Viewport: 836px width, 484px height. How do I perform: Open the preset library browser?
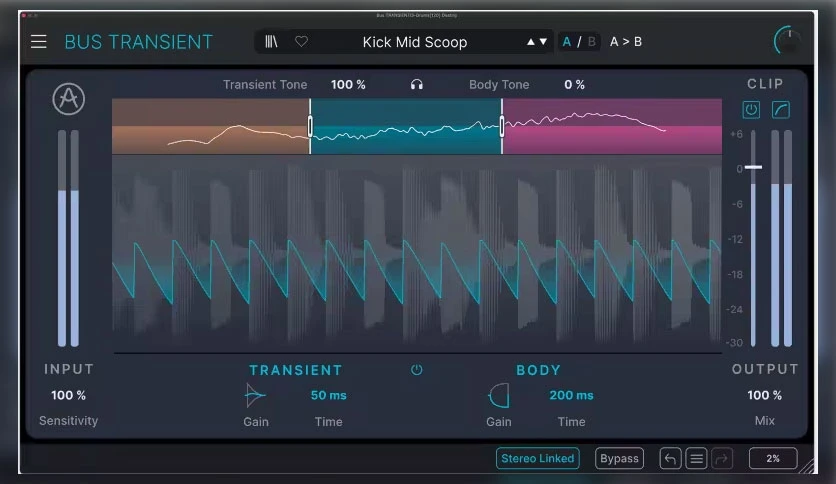(271, 42)
